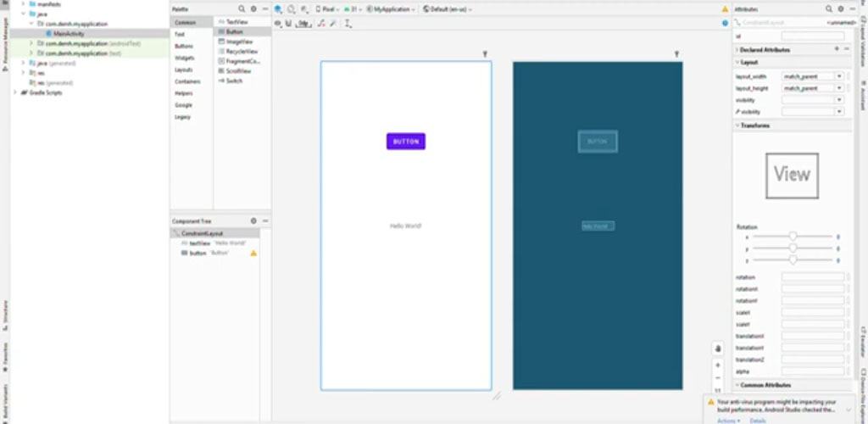Click the Details link in the notification
The width and height of the screenshot is (868, 424).
(x=757, y=421)
